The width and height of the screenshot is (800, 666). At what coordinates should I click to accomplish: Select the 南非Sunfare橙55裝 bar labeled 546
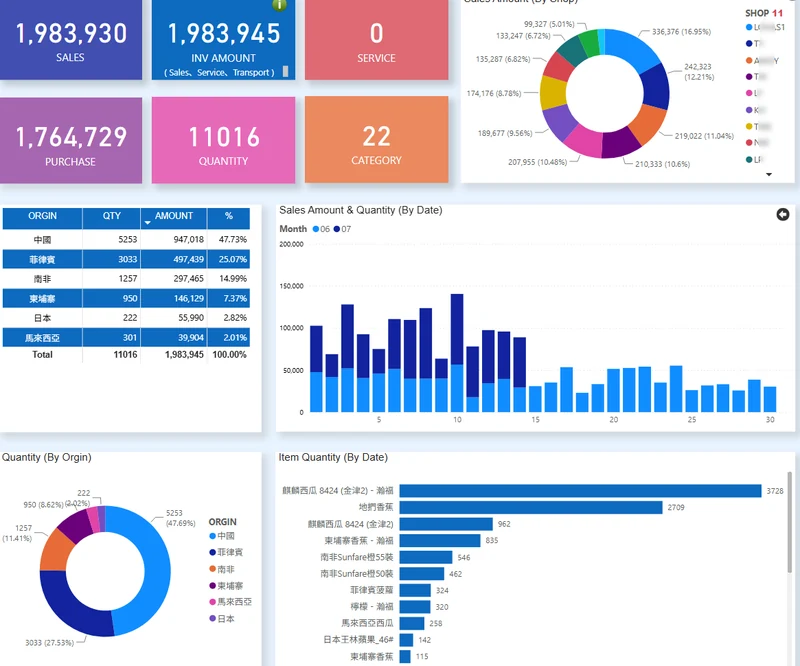426,557
